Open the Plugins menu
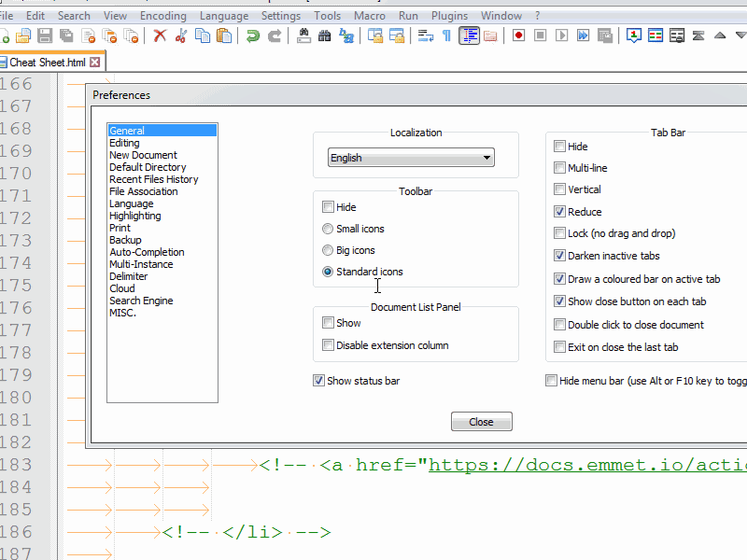 (449, 16)
